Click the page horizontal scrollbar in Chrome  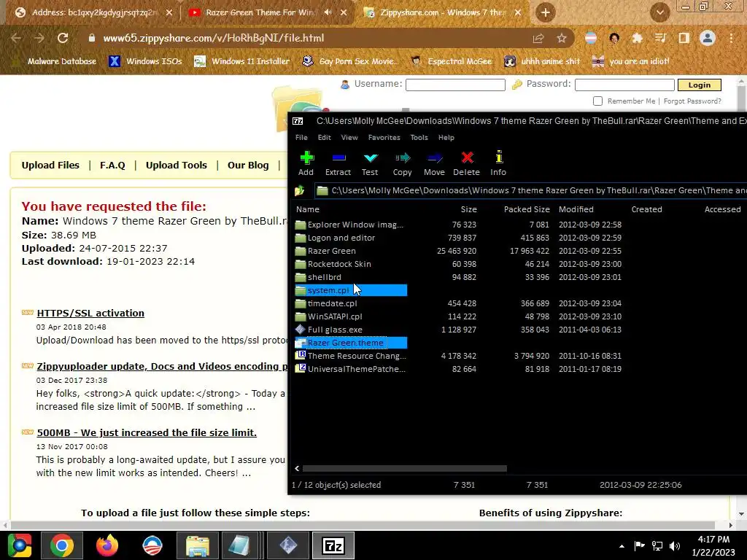[x=362, y=525]
